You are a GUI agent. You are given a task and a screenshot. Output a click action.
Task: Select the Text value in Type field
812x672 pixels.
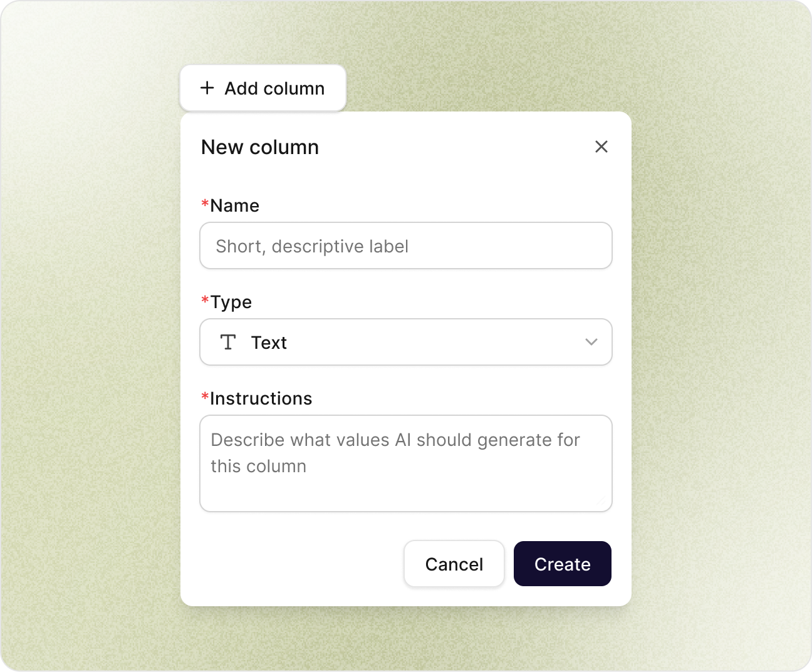269,343
